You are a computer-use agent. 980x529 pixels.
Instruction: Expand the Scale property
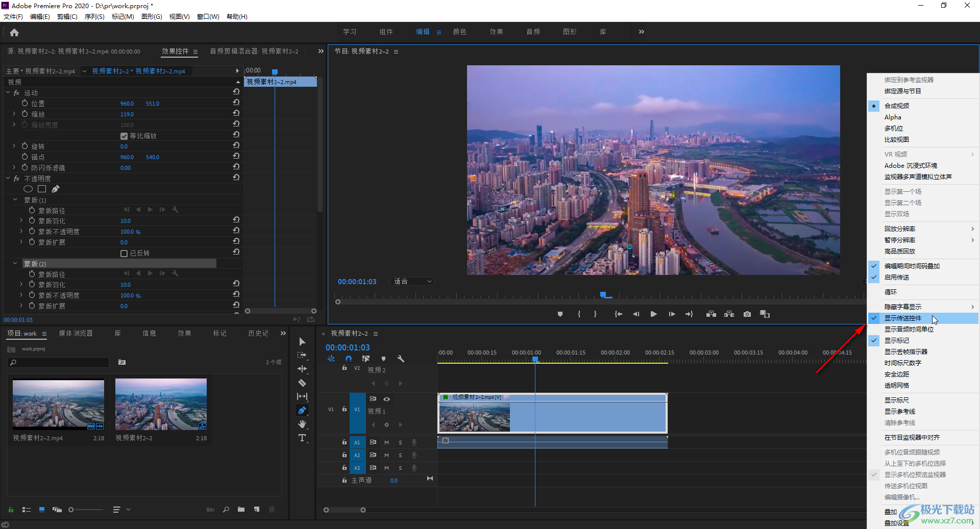pos(14,114)
